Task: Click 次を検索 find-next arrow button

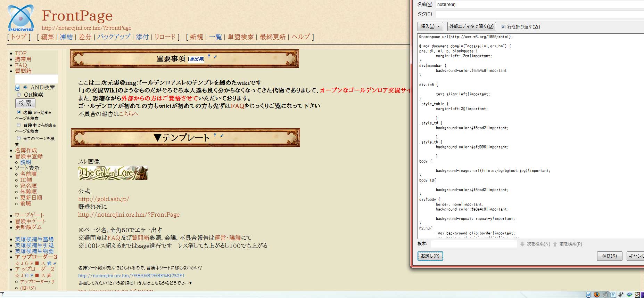Action: (522, 244)
